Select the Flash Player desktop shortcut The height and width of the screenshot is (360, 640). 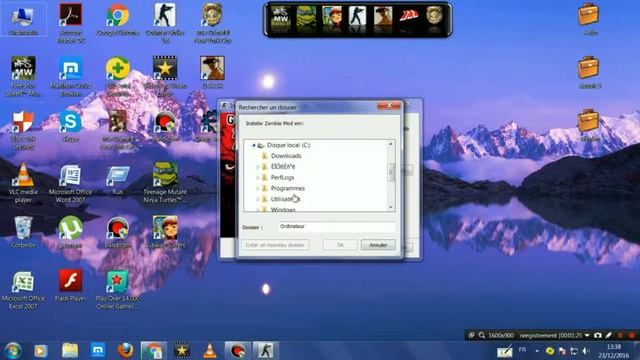coord(70,286)
